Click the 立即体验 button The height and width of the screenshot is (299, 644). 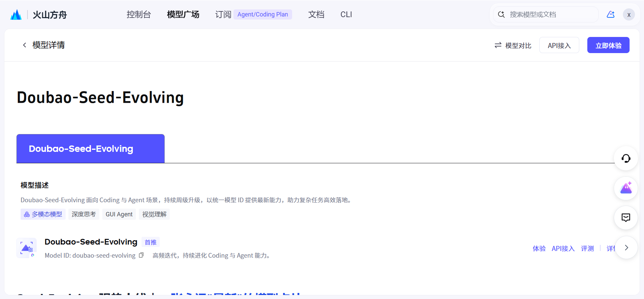pyautogui.click(x=608, y=45)
